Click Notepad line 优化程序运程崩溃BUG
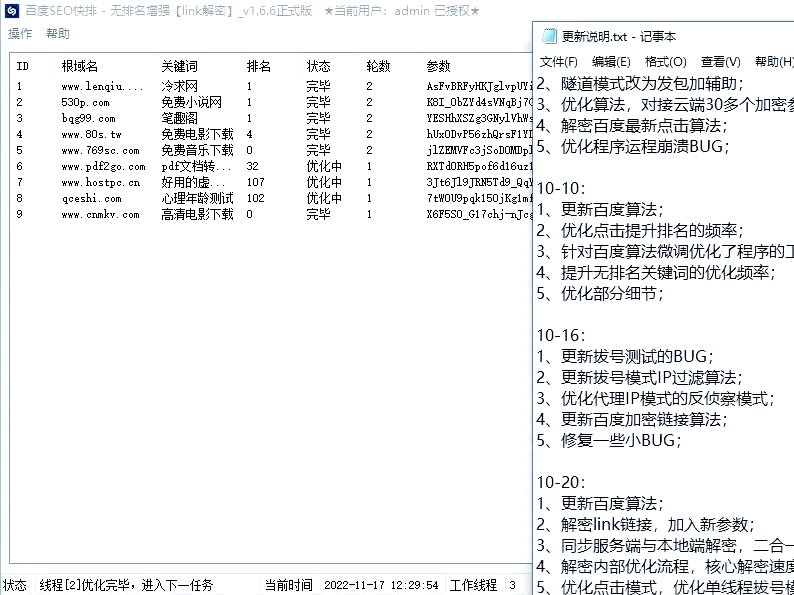 (633, 146)
